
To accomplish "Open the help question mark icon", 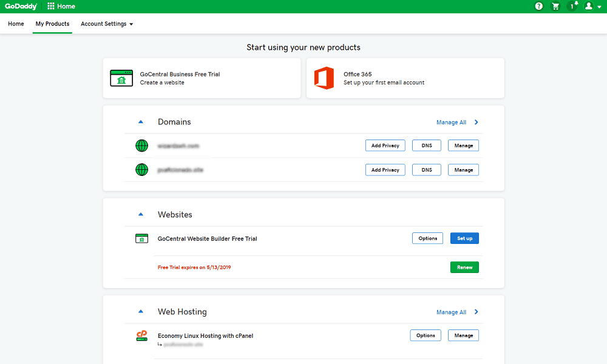I will [538, 6].
